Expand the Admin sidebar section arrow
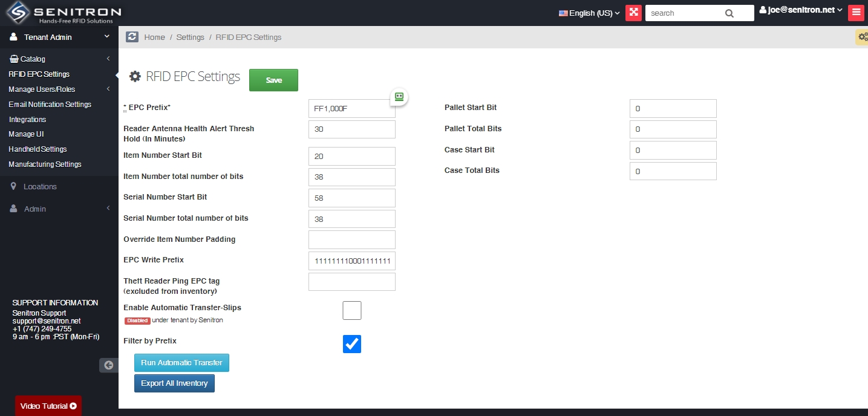The width and height of the screenshot is (868, 416). click(x=108, y=209)
